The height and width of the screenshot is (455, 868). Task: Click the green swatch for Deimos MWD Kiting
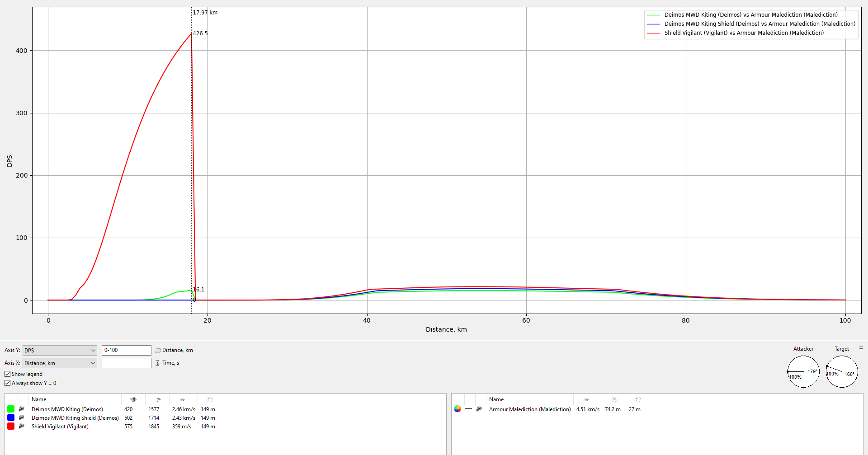[x=11, y=409]
